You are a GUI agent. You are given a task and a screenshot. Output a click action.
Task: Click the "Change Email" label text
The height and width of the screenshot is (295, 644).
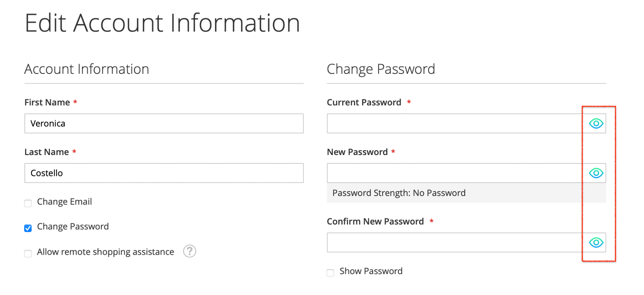64,202
